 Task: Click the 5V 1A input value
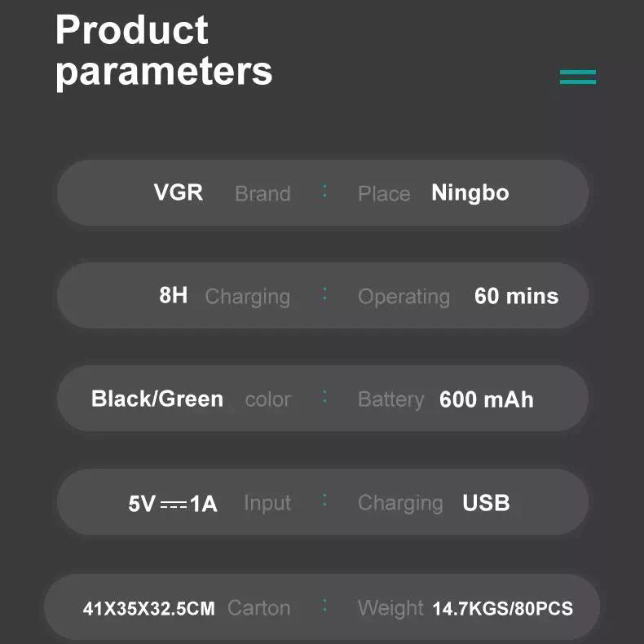point(173,504)
